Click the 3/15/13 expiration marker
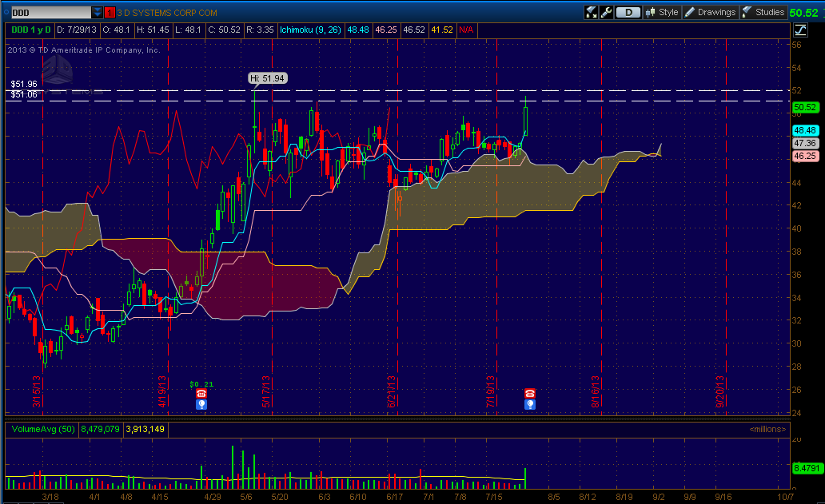The width and height of the screenshot is (825, 504). [x=36, y=391]
